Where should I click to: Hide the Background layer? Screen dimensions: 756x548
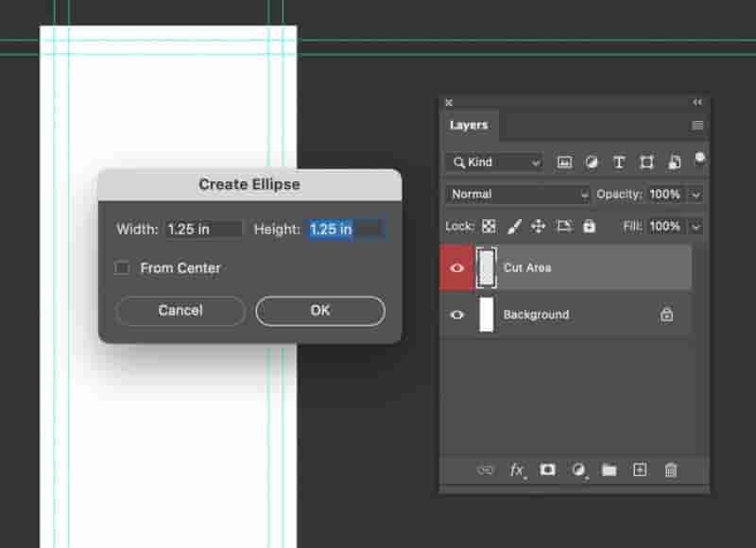(x=456, y=315)
